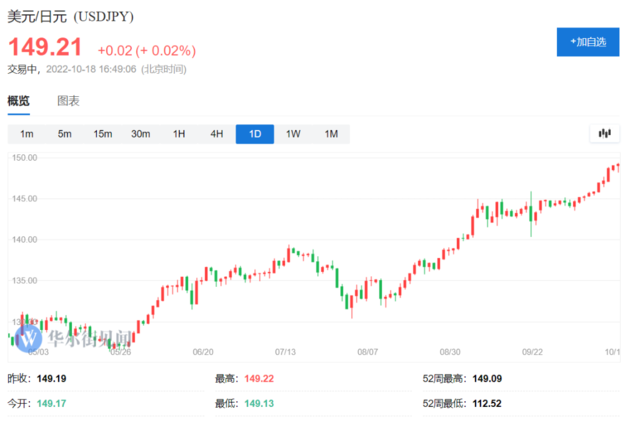Click the 149.21 current price
The height and width of the screenshot is (425, 640).
click(x=45, y=47)
